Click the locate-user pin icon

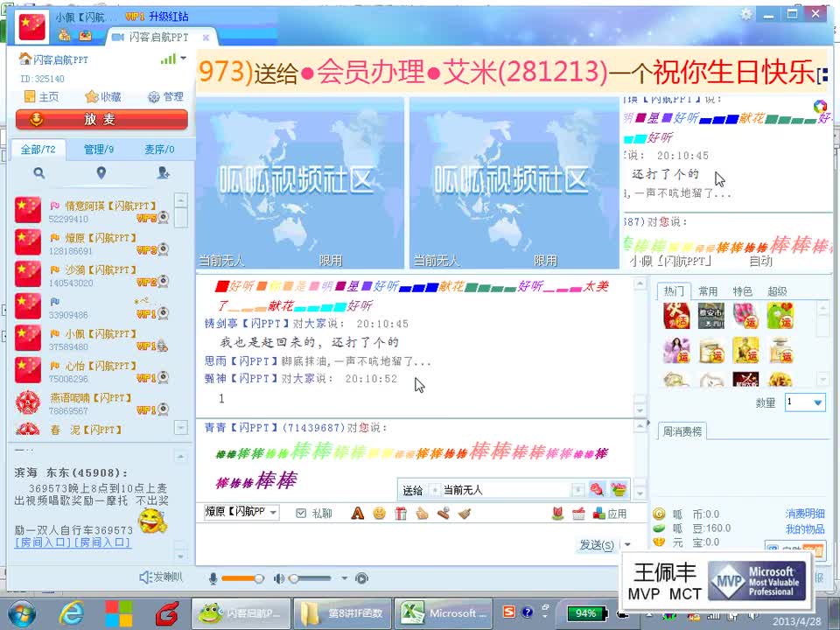(101, 172)
